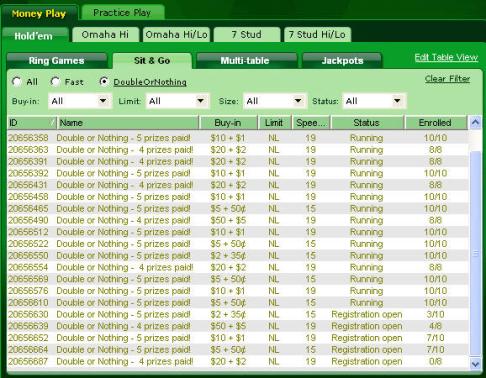Screen dimensions: 486x378
Task: Sort by the Enrolled column header
Action: [436, 123]
